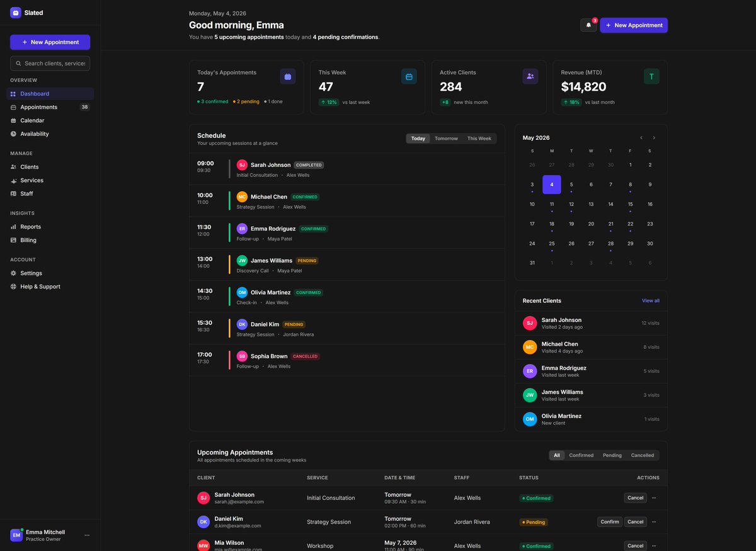Viewport: 756px width, 551px height.
Task: Filter upcoming appointments by Confirmed
Action: (581, 455)
